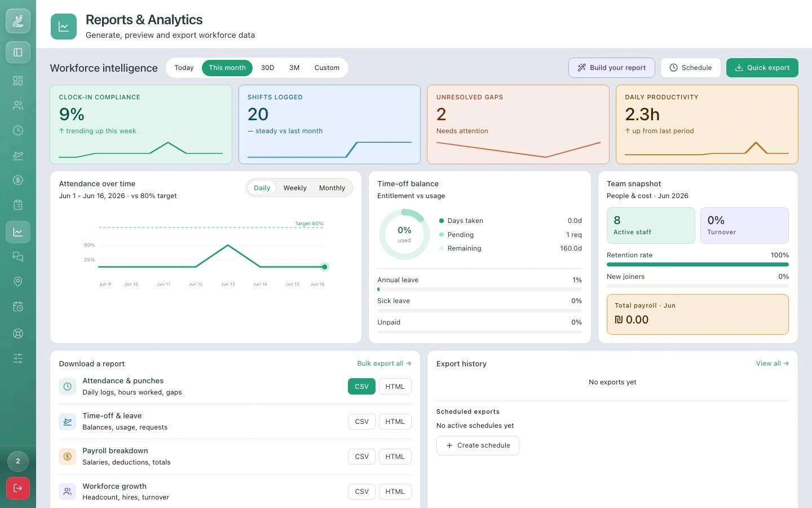Open the plane time-off icon in sidebar

[18, 155]
